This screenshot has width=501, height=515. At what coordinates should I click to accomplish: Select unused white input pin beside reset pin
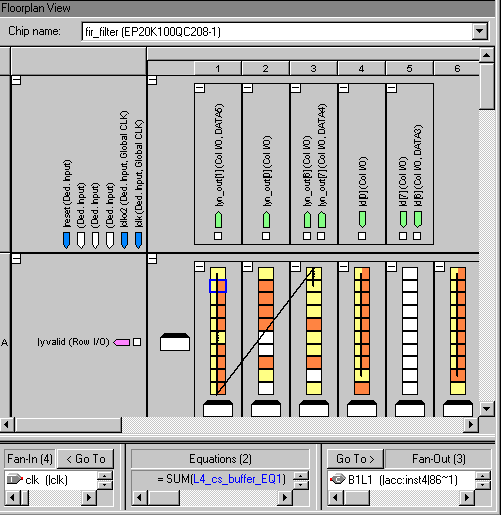[81, 240]
